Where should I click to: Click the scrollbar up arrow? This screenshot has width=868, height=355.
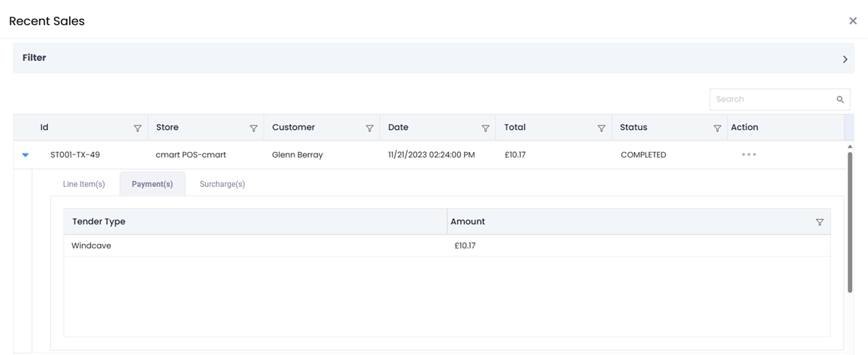click(x=850, y=146)
